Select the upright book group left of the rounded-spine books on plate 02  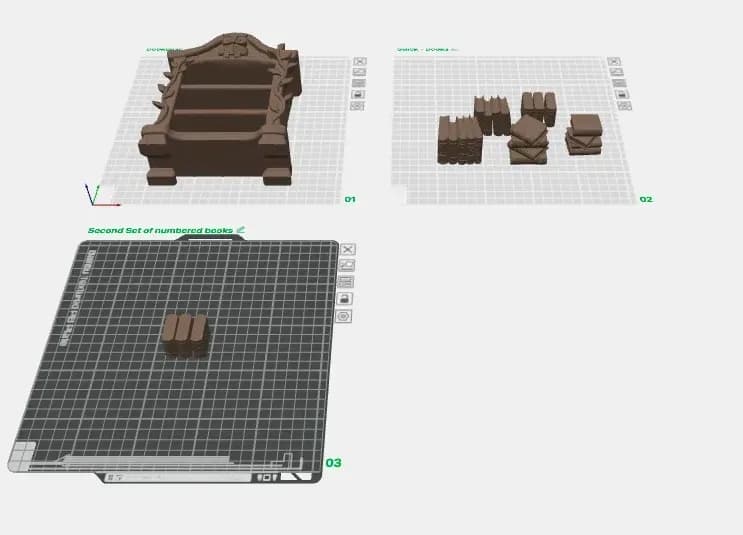(492, 116)
